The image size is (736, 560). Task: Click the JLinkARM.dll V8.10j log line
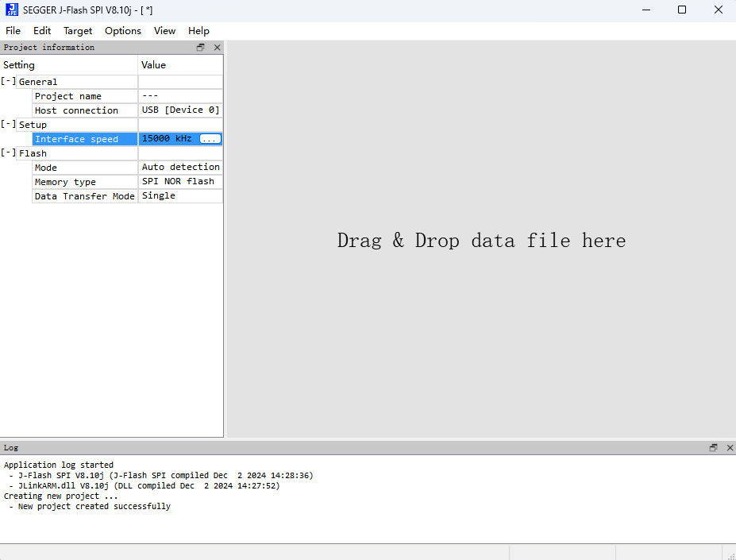point(144,485)
